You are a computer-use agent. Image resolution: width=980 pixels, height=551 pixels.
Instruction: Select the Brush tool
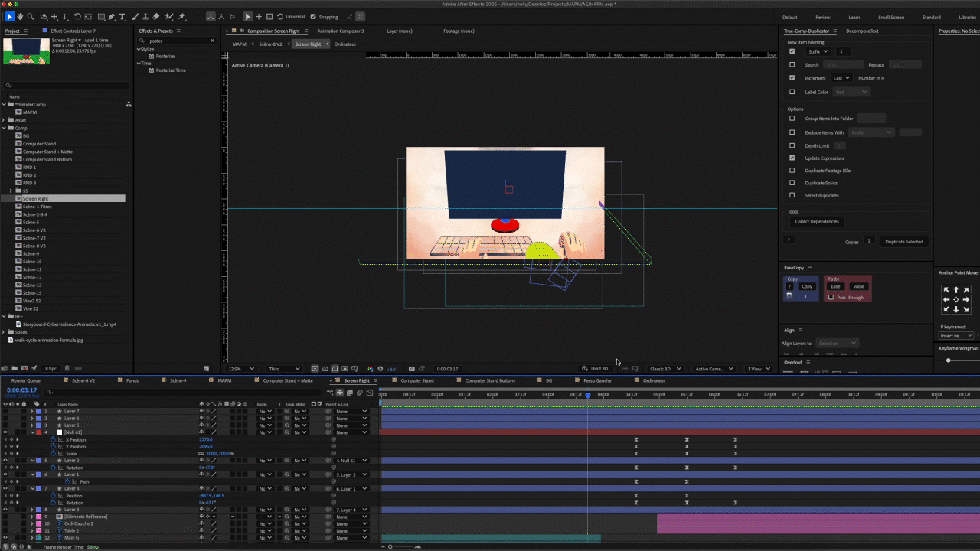point(136,16)
